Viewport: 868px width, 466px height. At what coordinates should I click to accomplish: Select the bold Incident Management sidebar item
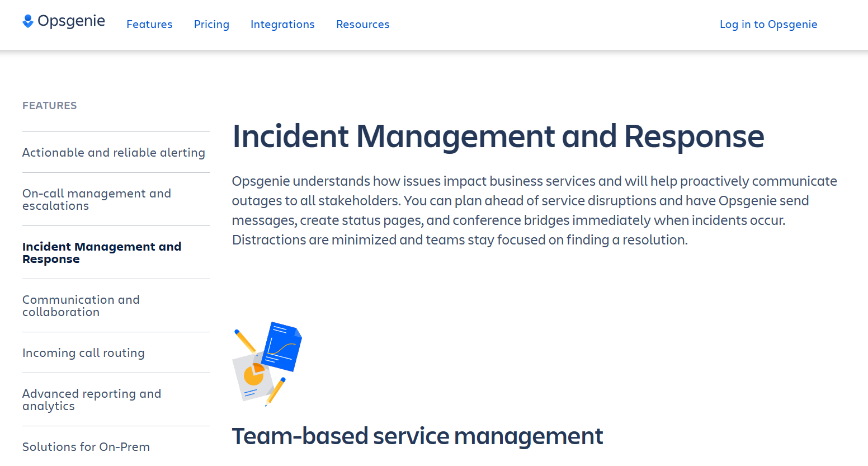coord(101,253)
